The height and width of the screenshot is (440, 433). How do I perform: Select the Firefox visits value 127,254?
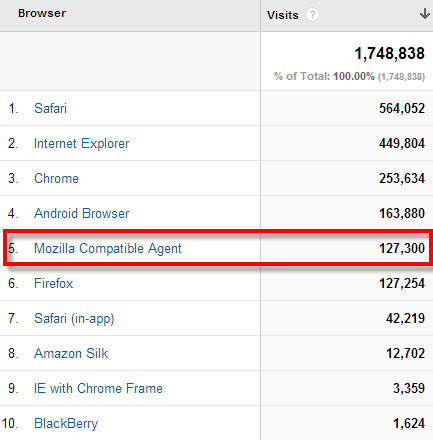click(402, 283)
